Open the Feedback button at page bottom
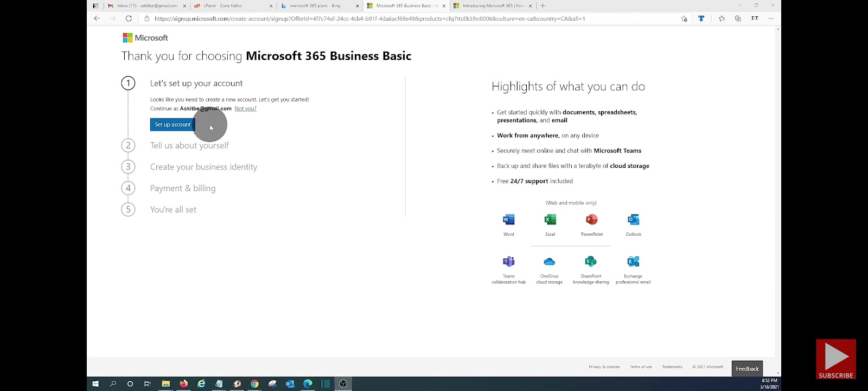 pos(747,369)
